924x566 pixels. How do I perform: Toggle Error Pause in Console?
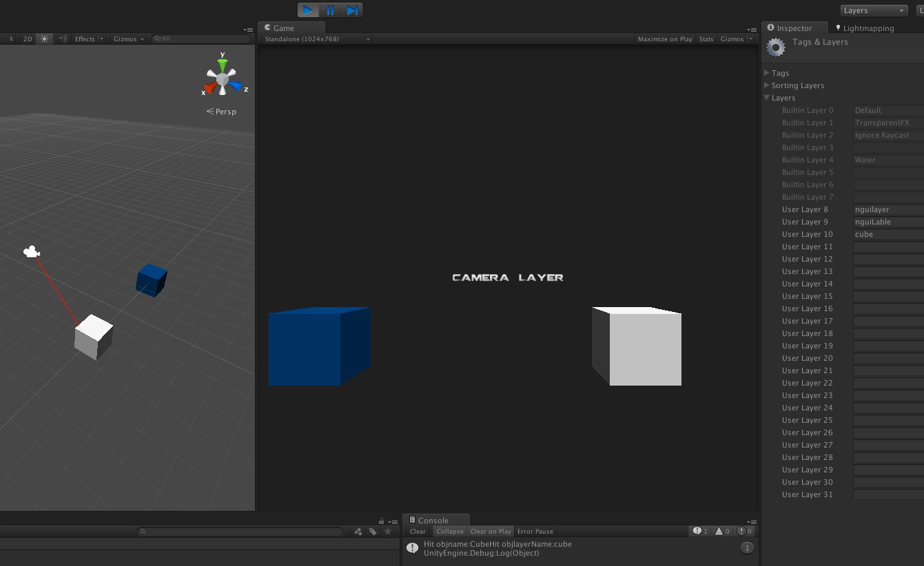tap(535, 532)
